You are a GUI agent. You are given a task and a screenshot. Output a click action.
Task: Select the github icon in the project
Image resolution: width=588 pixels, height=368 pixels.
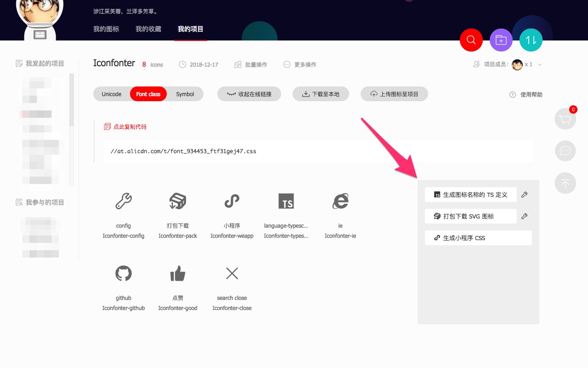pyautogui.click(x=123, y=274)
